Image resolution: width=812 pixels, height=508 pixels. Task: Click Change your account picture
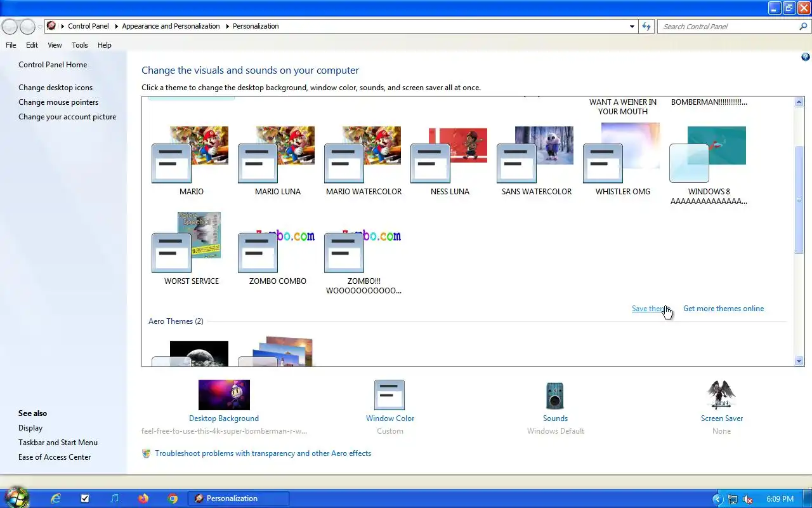coord(67,117)
